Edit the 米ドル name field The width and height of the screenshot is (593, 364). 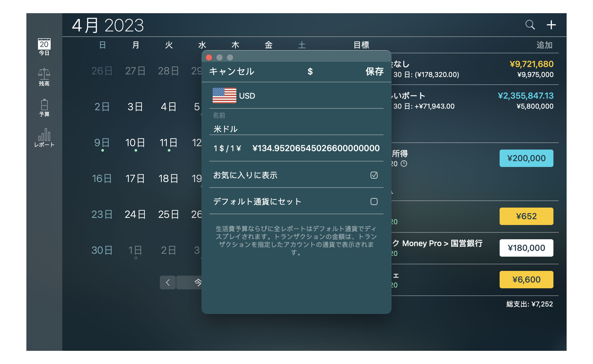coord(296,129)
